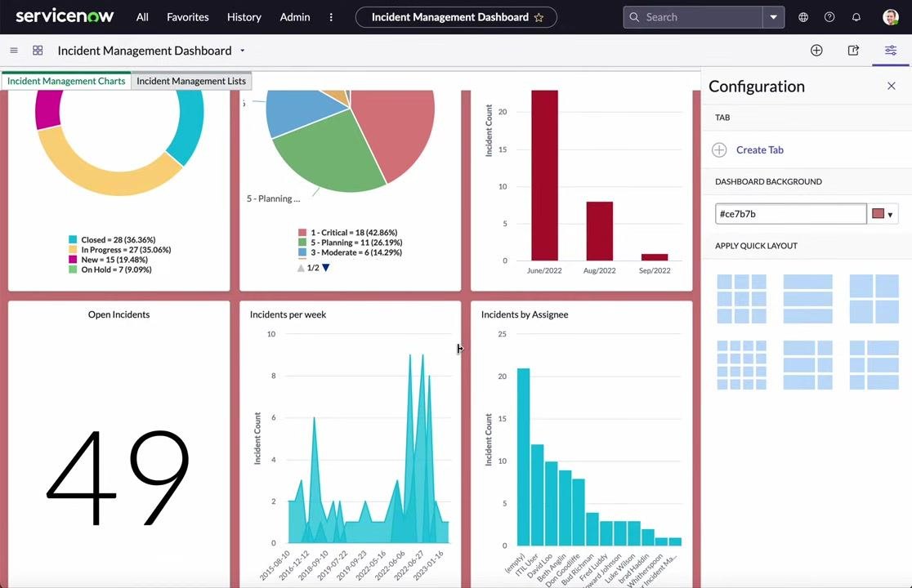
Task: Open the dashboards overview grid icon
Action: coord(38,51)
